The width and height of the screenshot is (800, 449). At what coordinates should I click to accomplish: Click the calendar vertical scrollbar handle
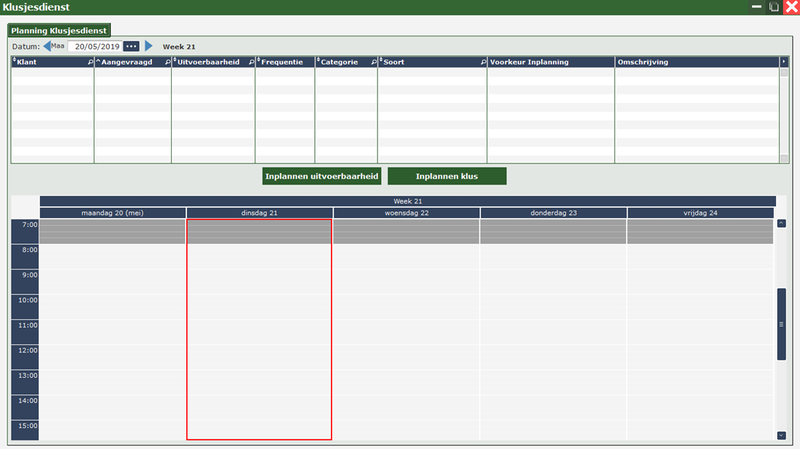pos(781,324)
